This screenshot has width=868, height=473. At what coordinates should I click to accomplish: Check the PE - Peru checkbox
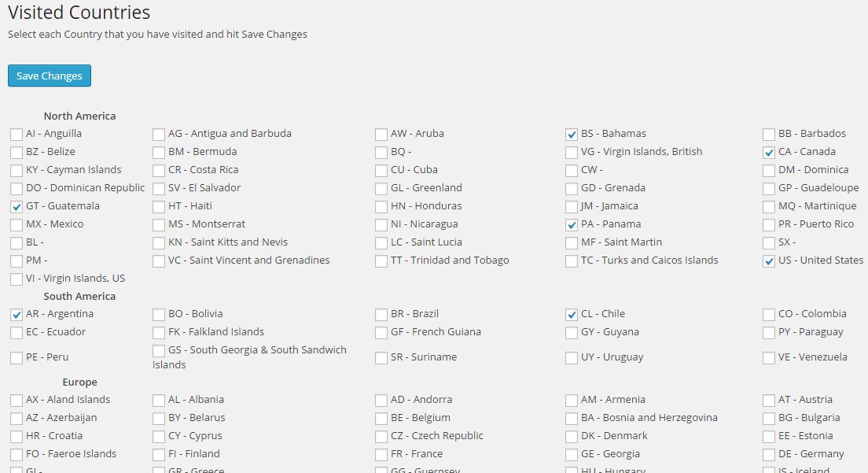pyautogui.click(x=17, y=358)
